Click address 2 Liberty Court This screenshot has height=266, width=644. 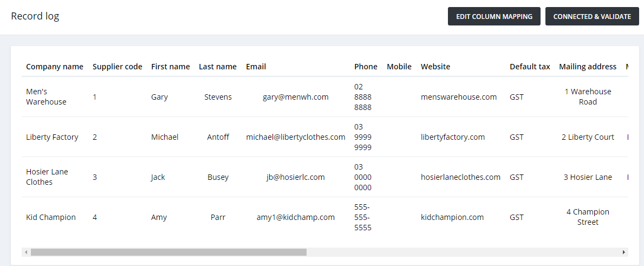(x=588, y=137)
